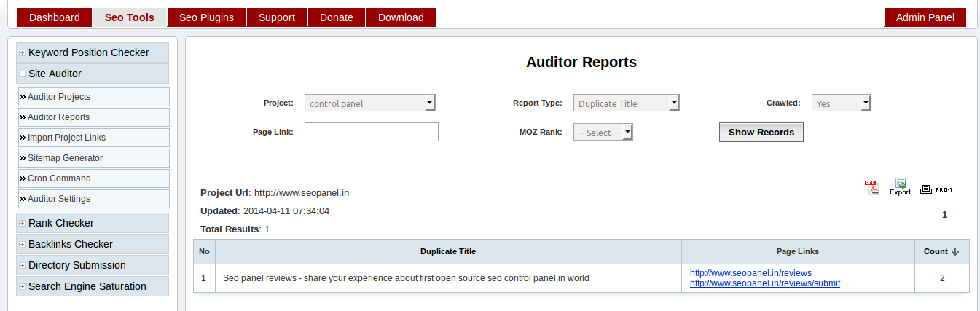Open the seopanel.in/reviews link
Image resolution: width=980 pixels, height=311 pixels.
750,273
